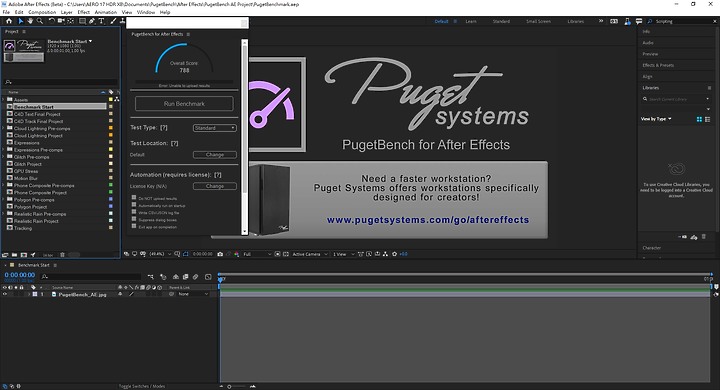Check 'Suppress dialog boxes' box
Screen dimensions: 720x390
[x=134, y=219]
